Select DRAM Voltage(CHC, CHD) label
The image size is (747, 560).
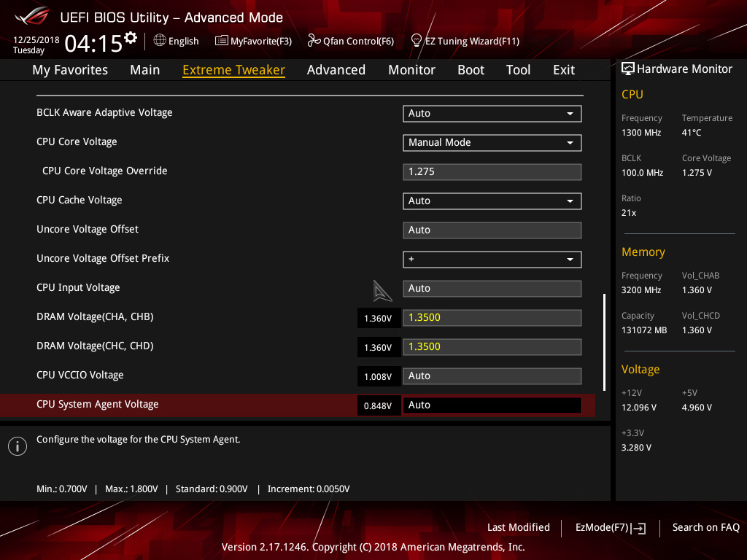point(95,346)
